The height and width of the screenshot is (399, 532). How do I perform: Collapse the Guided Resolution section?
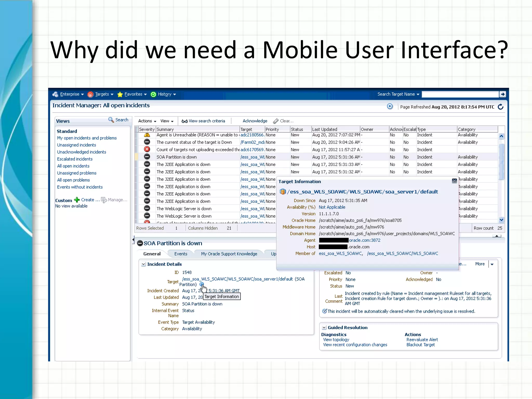pos(324,328)
